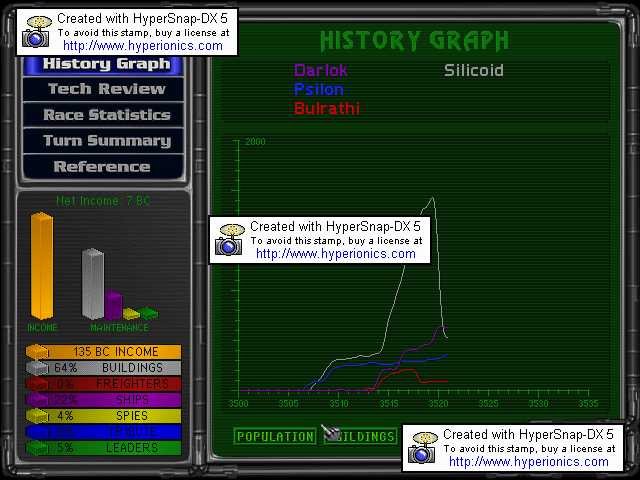Screen dimensions: 640x480
Task: Open the hyperionics.com link in center stamp
Action: (335, 254)
